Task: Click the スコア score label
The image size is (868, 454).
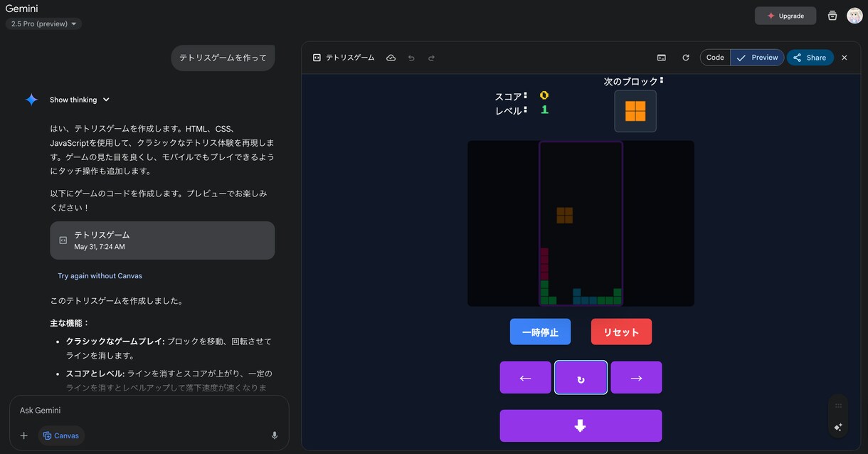Action: point(511,96)
